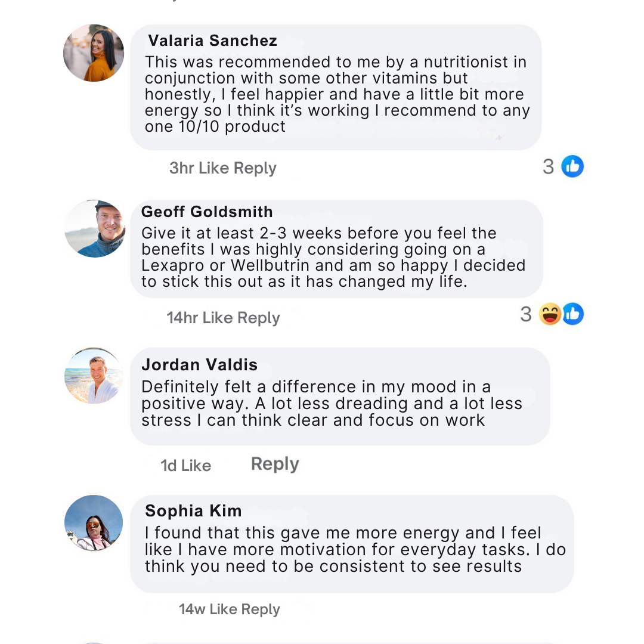Image resolution: width=644 pixels, height=644 pixels.
Task: Click the Valaria Sanchez name link
Action: 212,41
